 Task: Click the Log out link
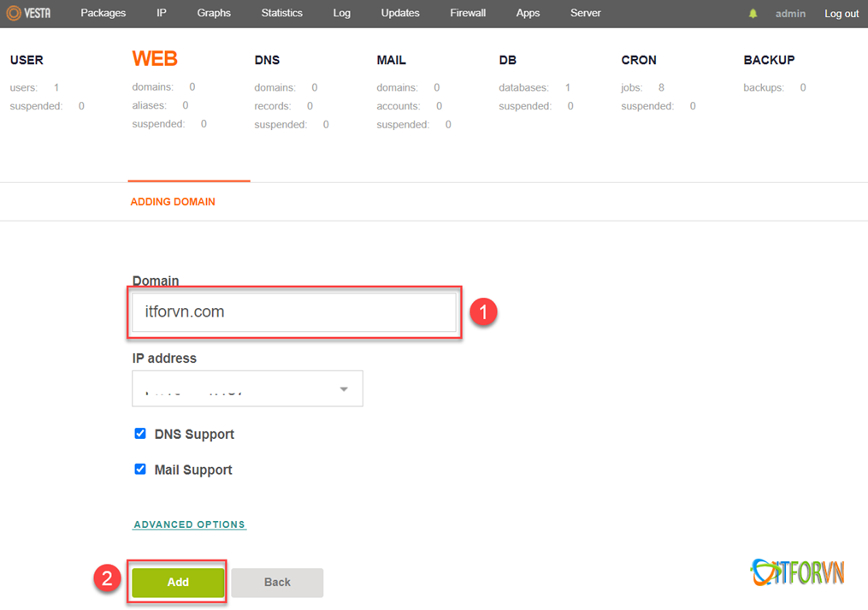coord(841,14)
